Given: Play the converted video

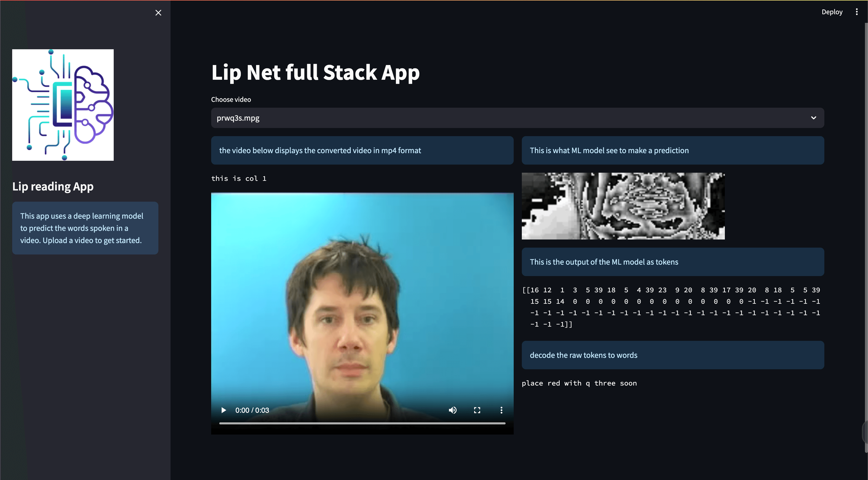Looking at the screenshot, I should 223,410.
